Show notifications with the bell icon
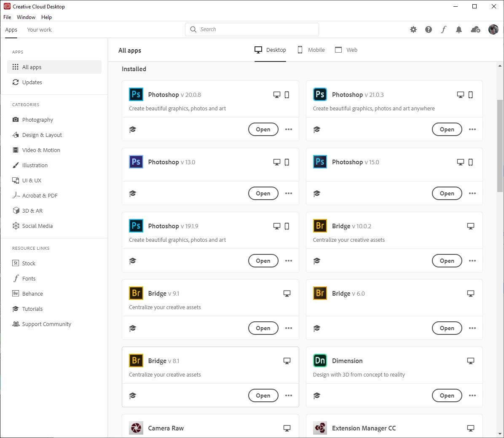The width and height of the screenshot is (504, 438). coord(458,29)
